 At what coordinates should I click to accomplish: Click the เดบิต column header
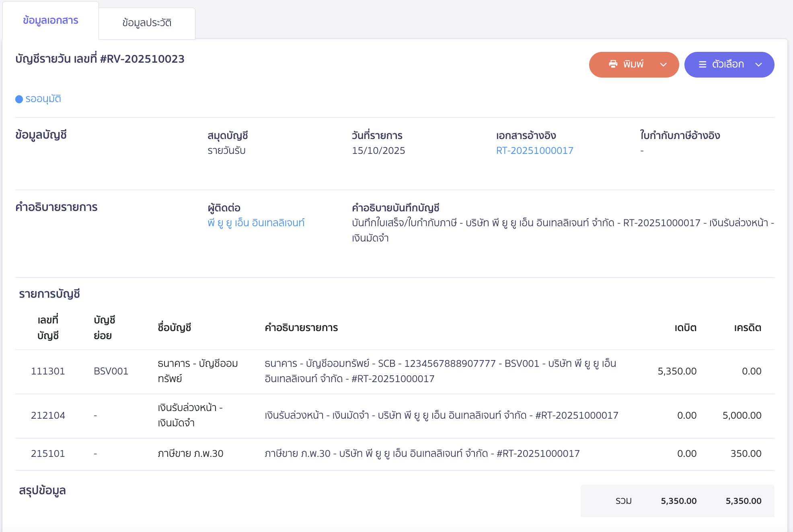[685, 327]
